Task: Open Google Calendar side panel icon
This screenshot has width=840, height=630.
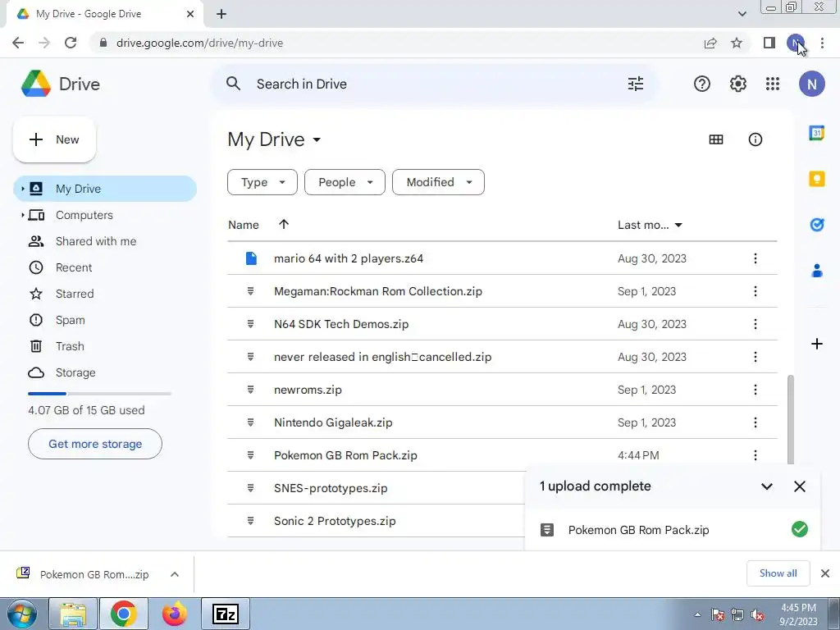Action: click(816, 132)
